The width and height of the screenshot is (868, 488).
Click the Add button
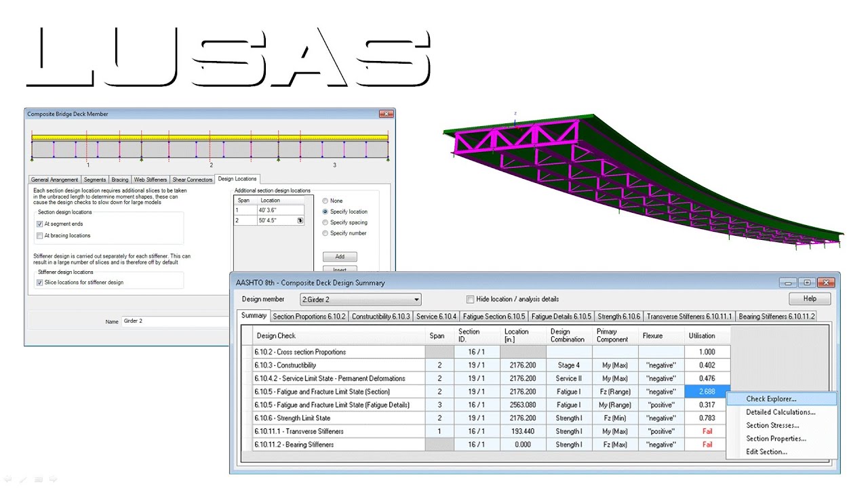tap(340, 257)
